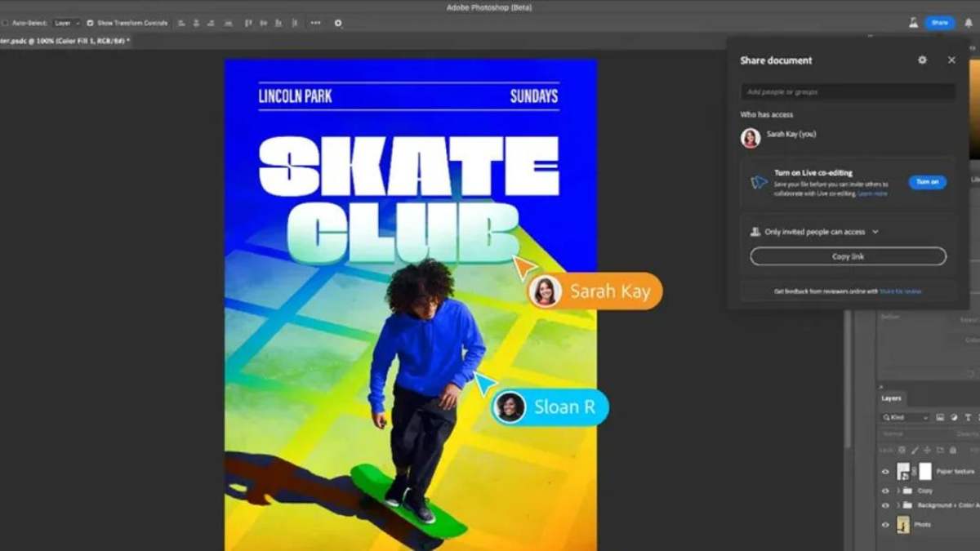Hide the Paper texture layer

coord(885,472)
